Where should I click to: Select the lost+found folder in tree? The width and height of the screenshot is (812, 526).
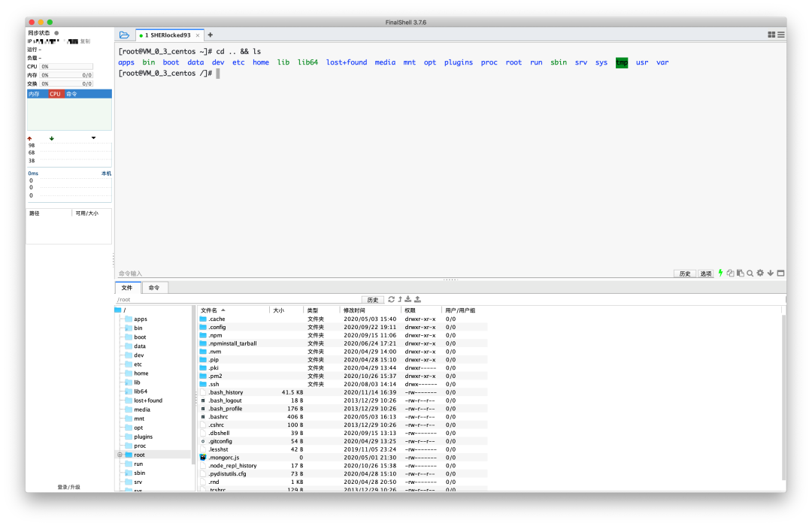[x=144, y=401]
